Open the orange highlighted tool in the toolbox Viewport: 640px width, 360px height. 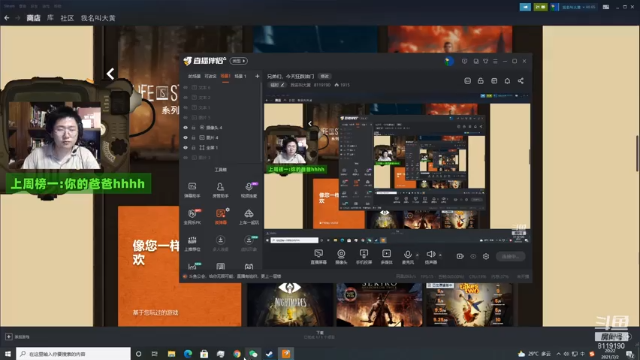[220, 216]
